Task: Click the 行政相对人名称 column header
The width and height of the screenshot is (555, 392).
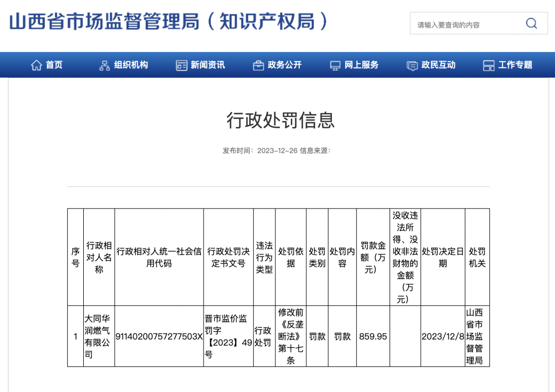Action: click(99, 257)
